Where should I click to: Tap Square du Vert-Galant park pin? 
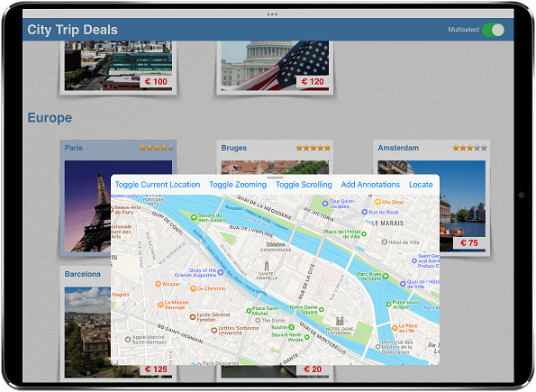click(x=194, y=217)
